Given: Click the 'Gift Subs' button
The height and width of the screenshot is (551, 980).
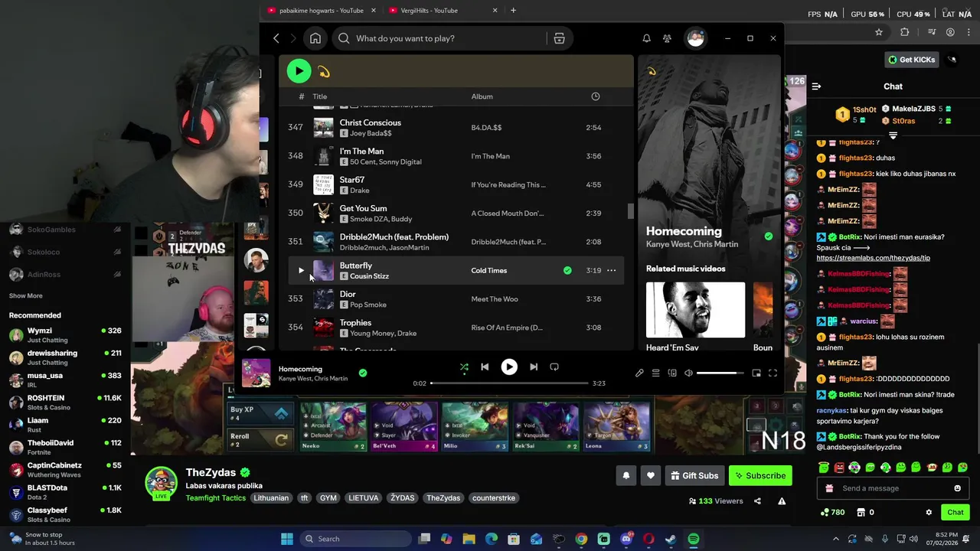Looking at the screenshot, I should pyautogui.click(x=694, y=476).
